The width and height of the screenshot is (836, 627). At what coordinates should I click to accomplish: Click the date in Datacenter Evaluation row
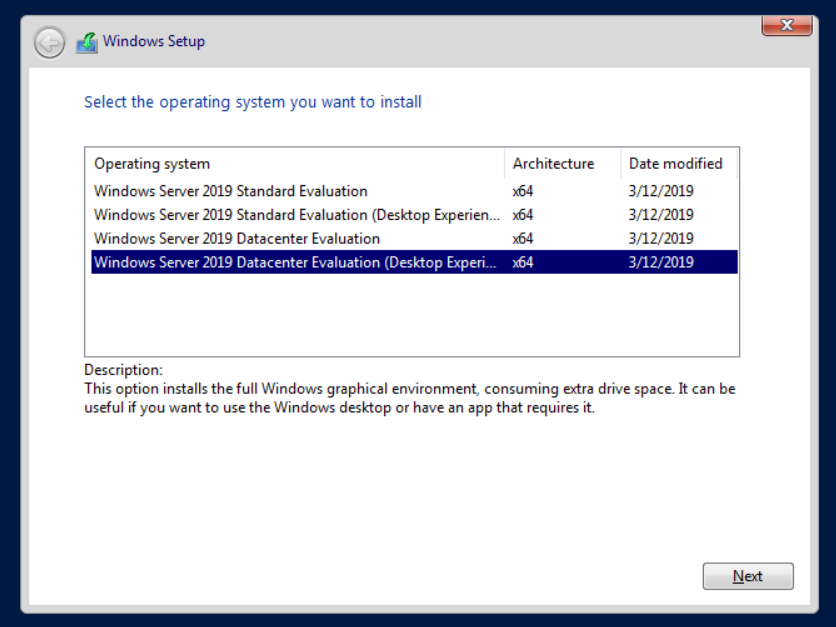coord(661,239)
